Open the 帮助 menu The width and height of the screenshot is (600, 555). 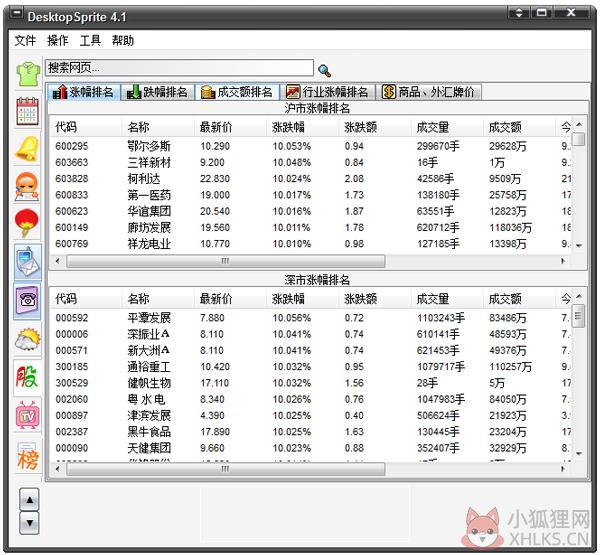(x=122, y=40)
